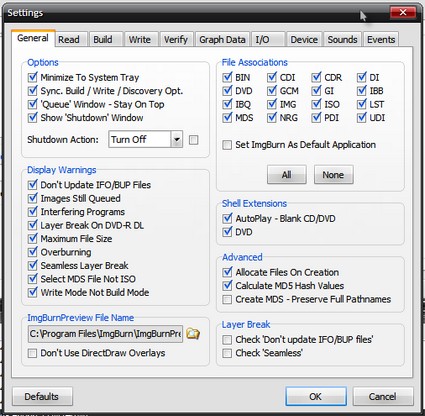Open the Write tab
The width and height of the screenshot is (425, 416).
(x=140, y=39)
